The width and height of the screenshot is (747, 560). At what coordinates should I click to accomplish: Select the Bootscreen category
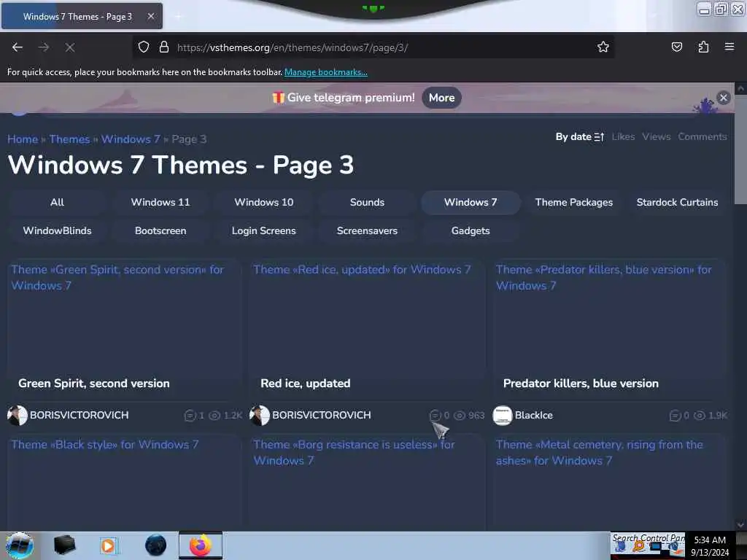point(160,231)
